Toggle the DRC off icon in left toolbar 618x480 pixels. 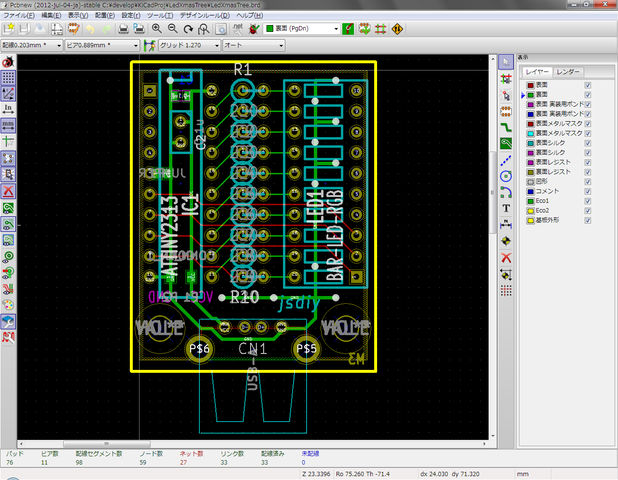(8, 62)
